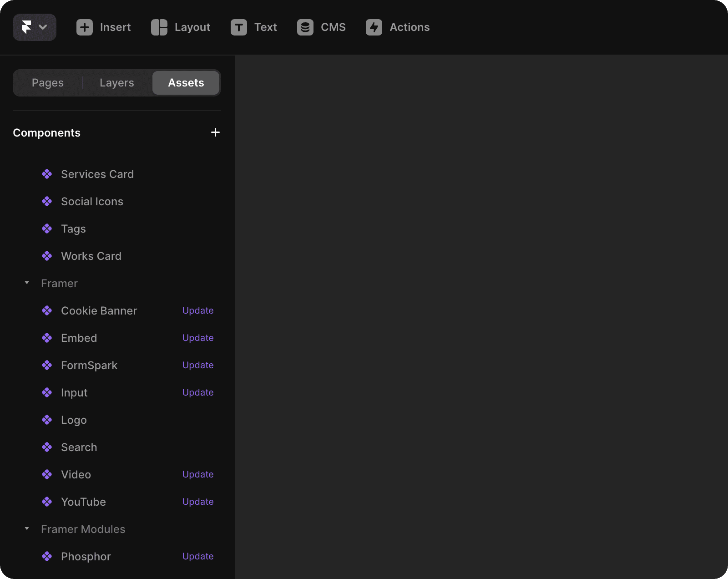Update the Cookie Banner component

click(x=198, y=310)
